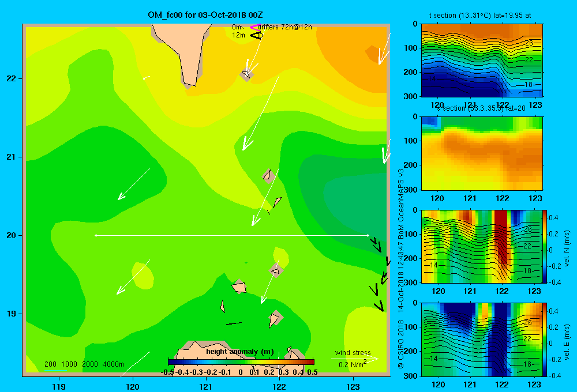Click the '1000' depth contour legend label
The image size is (577, 392).
[69, 364]
